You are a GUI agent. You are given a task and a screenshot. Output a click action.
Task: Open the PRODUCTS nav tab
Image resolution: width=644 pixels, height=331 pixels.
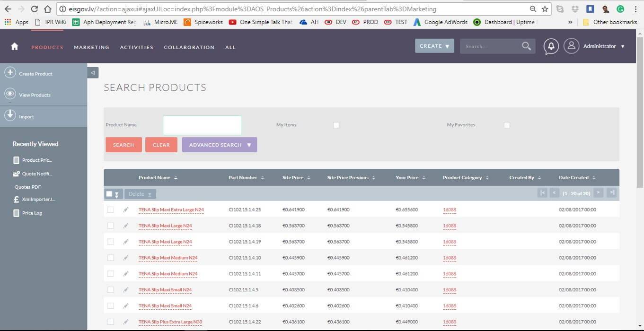(x=47, y=47)
